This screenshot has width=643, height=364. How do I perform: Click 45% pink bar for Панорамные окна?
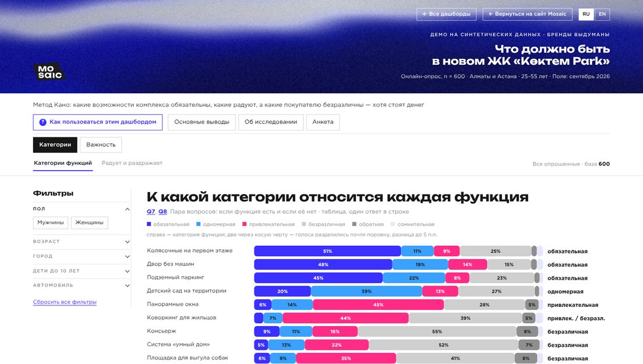378,305
